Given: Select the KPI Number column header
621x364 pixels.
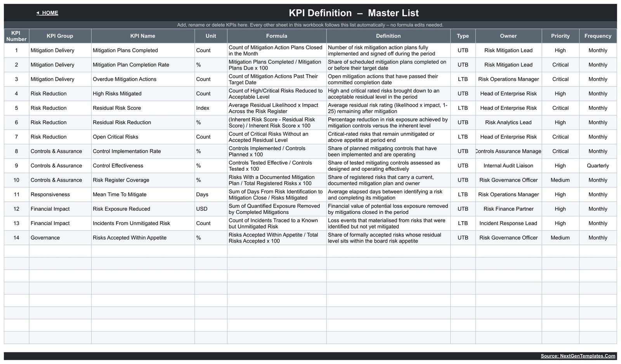Looking at the screenshot, I should (16, 36).
